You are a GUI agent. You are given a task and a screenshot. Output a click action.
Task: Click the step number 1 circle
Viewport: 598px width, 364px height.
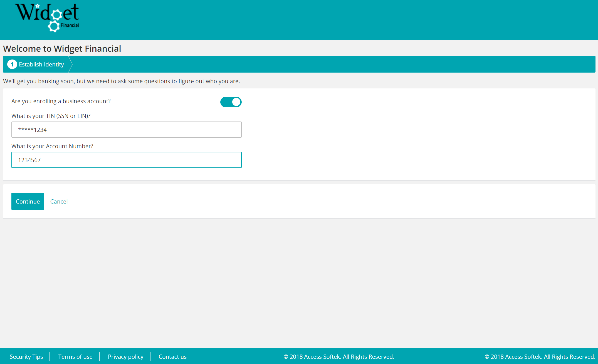click(12, 65)
